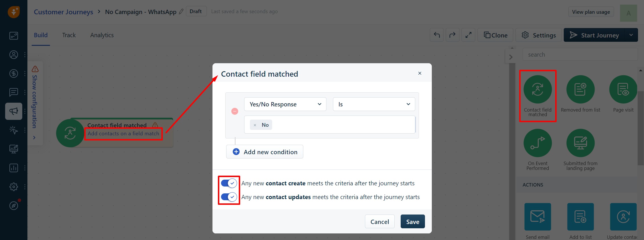Image resolution: width=644 pixels, height=240 pixels.
Task: Switch to the Track tab
Action: click(69, 35)
